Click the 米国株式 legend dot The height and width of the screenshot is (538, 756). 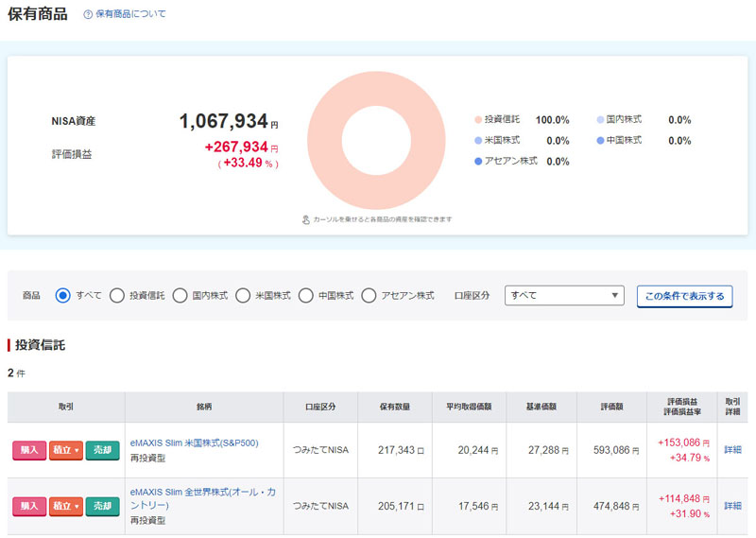(x=478, y=141)
